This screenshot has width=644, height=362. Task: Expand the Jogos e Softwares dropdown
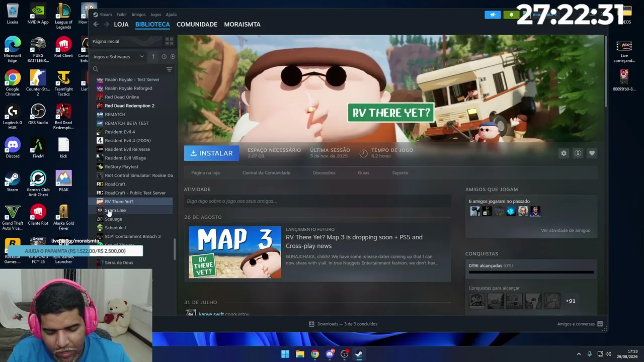tap(118, 57)
